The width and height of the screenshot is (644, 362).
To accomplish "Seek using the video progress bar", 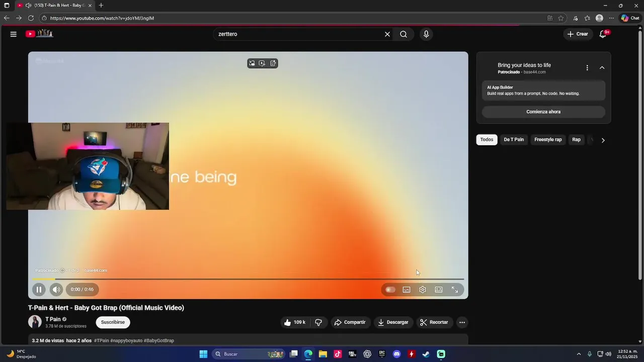I will pos(248,279).
